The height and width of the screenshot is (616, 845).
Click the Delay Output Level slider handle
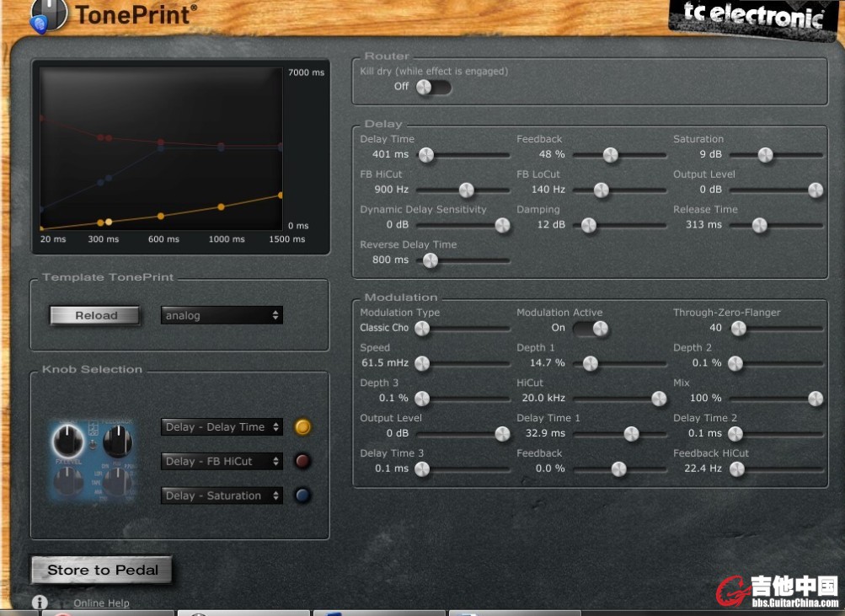pos(816,190)
